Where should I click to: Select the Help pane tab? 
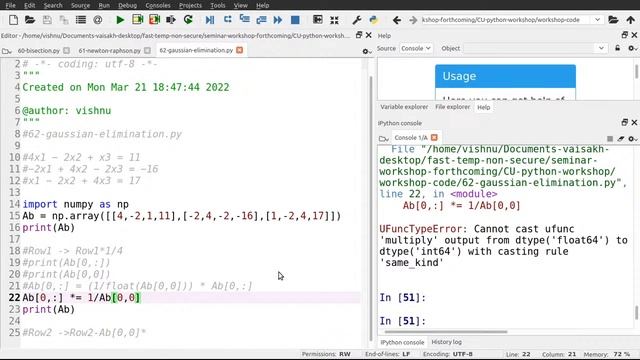point(484,107)
